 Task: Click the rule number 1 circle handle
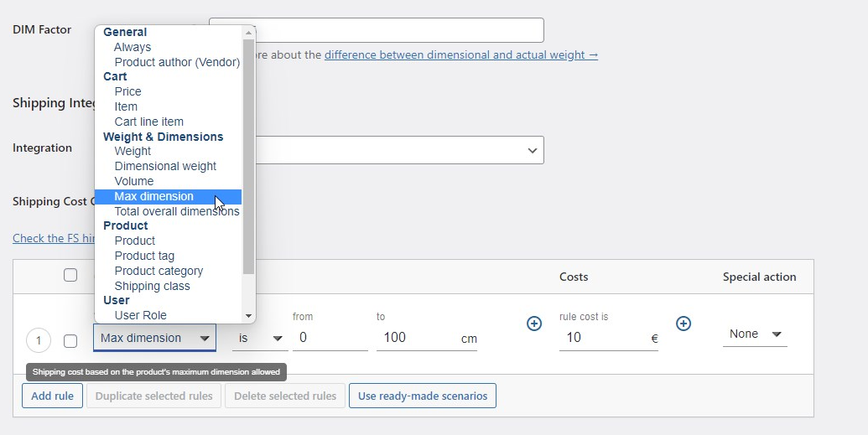tap(39, 340)
